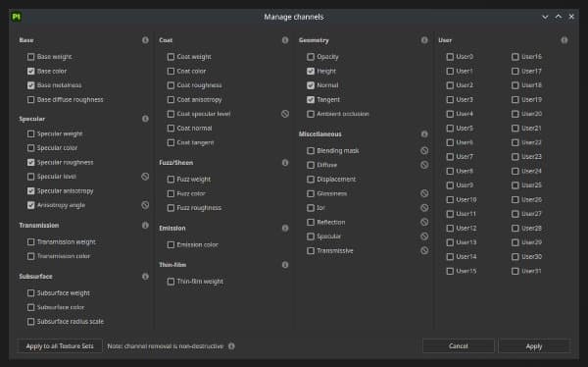The width and height of the screenshot is (588, 367).
Task: Toggle the Specular roughness checkbox
Action: (x=30, y=162)
